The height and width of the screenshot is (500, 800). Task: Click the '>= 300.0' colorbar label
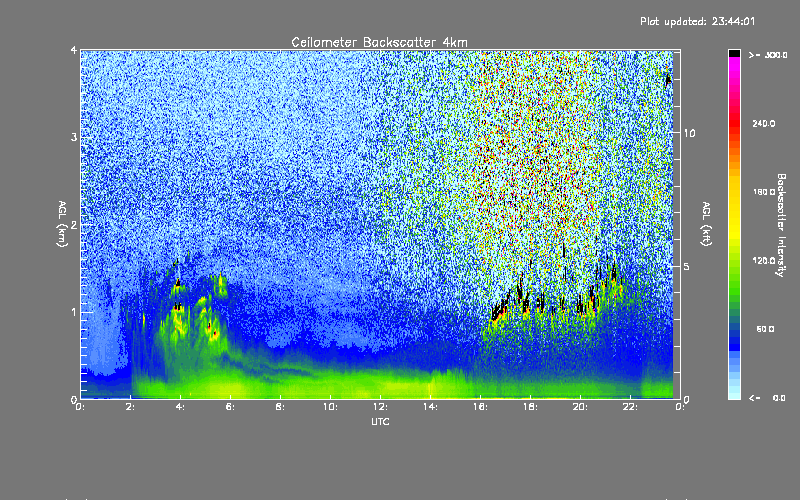click(768, 55)
